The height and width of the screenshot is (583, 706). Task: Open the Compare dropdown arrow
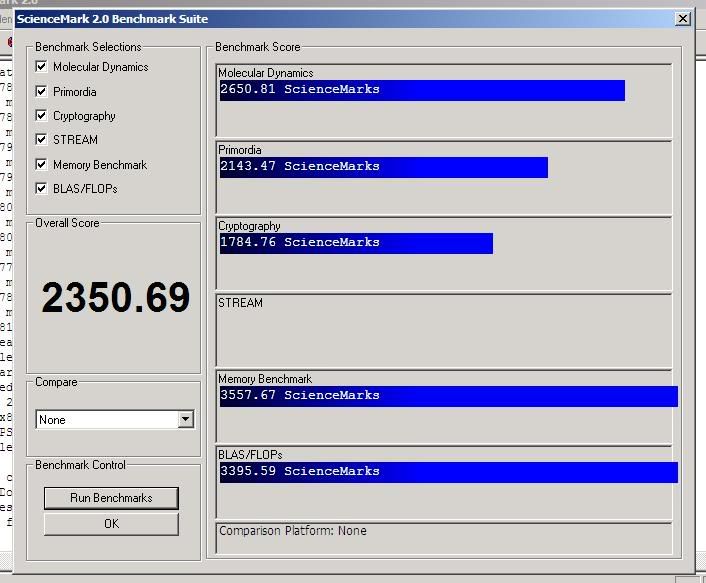186,420
